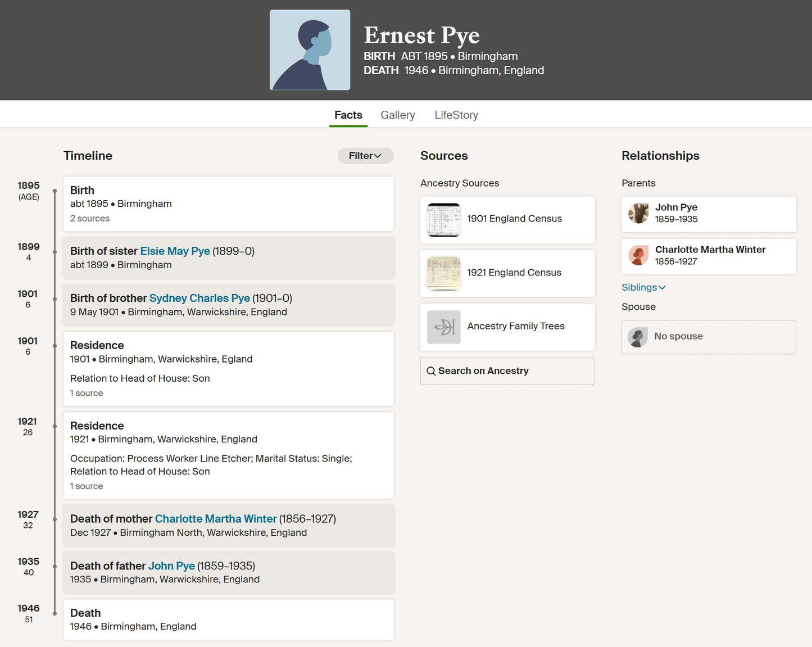The width and height of the screenshot is (812, 647).
Task: Switch to the LifeStory tab
Action: [456, 115]
